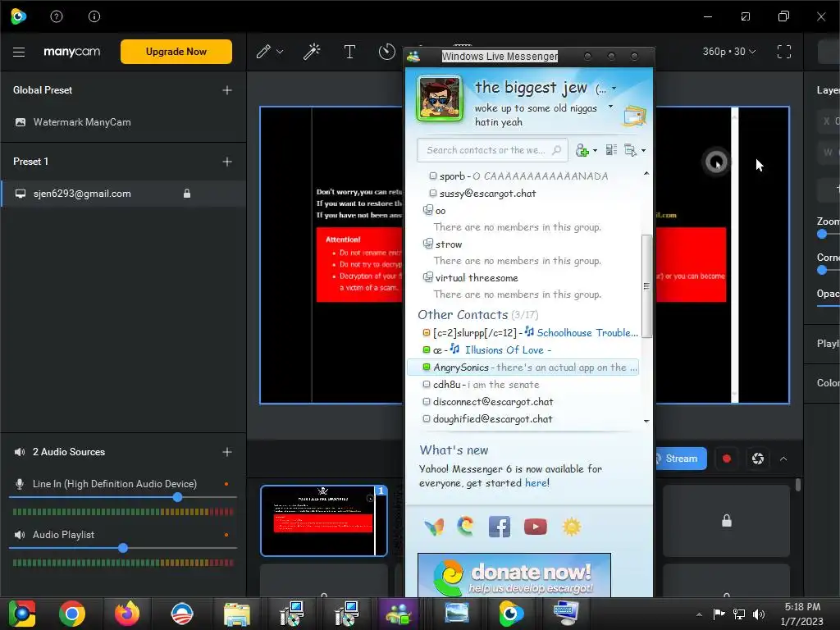This screenshot has width=840, height=630.
Task: Select the draw pencil tool
Action: pyautogui.click(x=263, y=52)
